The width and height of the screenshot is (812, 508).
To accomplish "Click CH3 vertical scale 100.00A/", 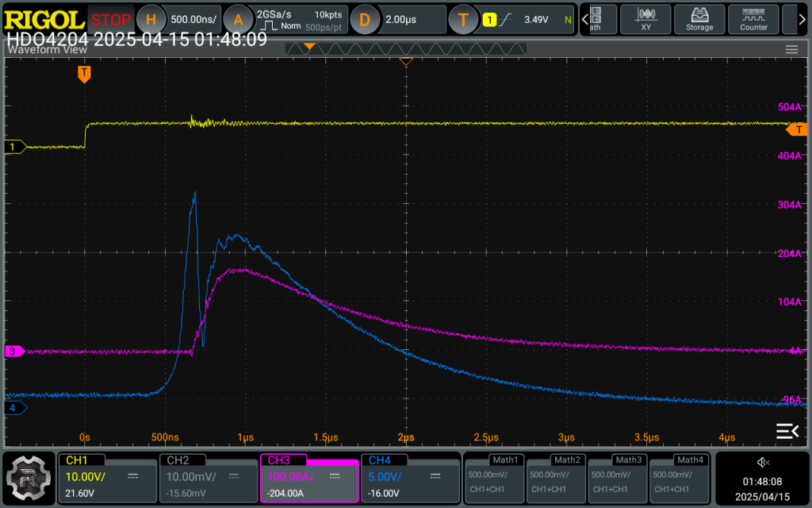I will (290, 476).
